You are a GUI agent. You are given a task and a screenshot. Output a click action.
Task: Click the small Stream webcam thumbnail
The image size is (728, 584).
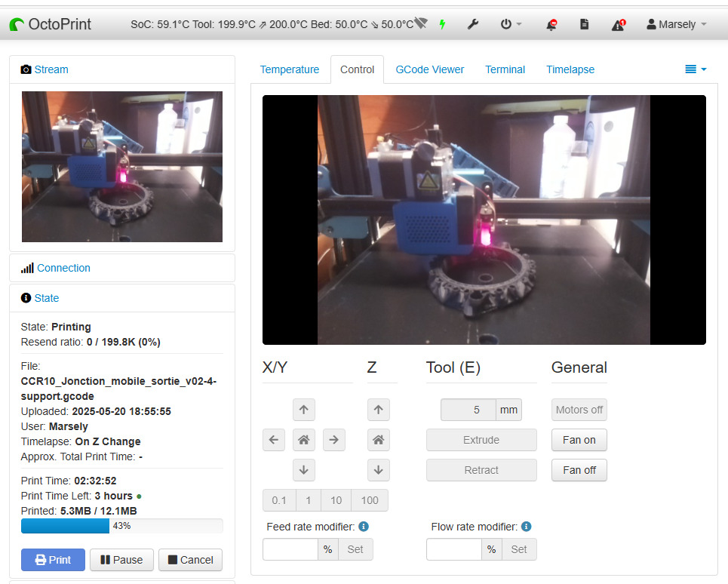click(x=122, y=167)
